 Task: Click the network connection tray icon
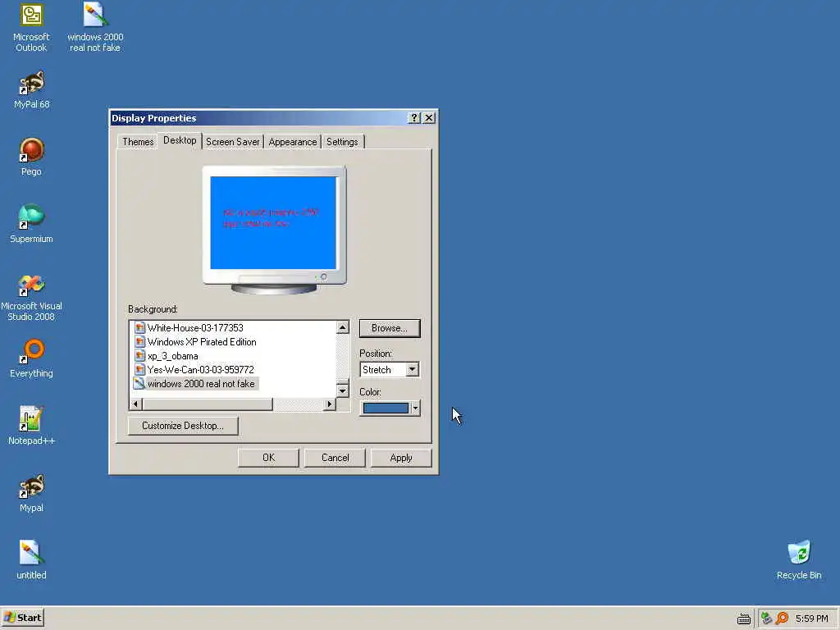pyautogui.click(x=766, y=619)
